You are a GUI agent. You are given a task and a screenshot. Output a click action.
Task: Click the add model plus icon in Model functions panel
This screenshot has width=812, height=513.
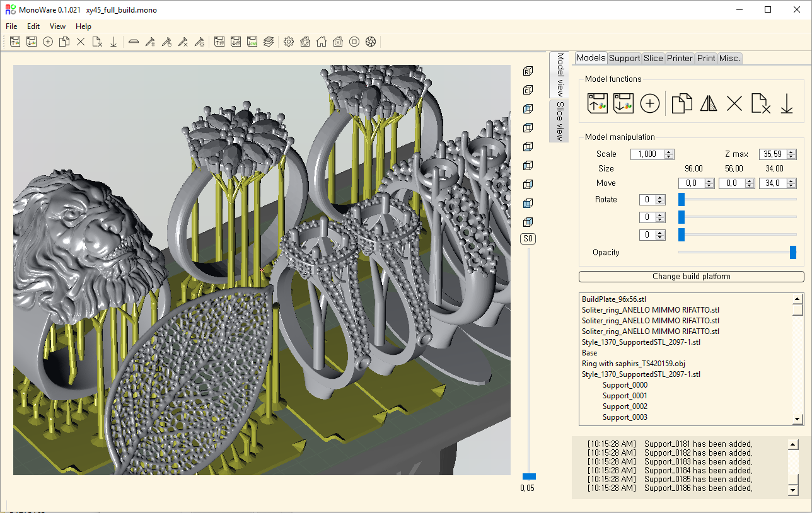(x=650, y=103)
